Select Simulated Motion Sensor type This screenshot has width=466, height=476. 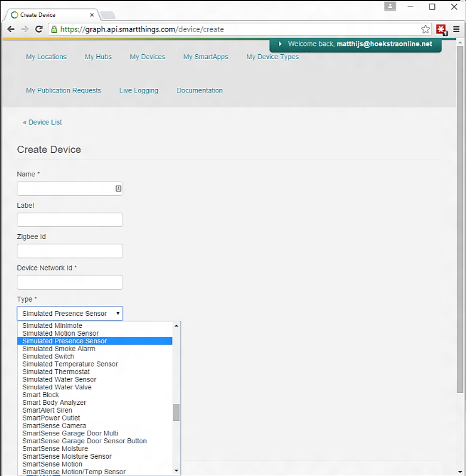click(95, 333)
